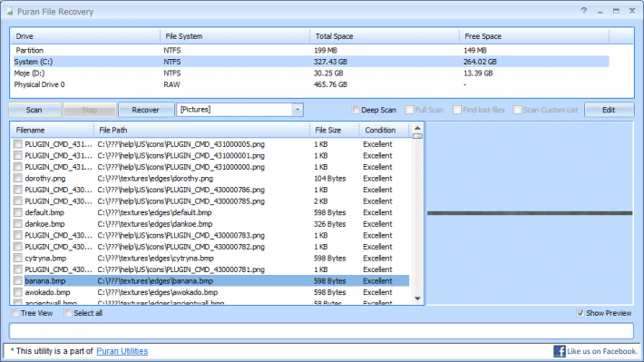The height and width of the screenshot is (362, 644).
Task: Enable the Tree View checkbox
Action: (x=15, y=313)
